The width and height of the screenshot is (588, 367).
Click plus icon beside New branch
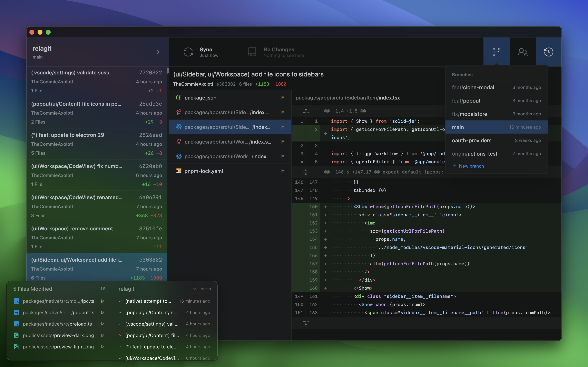click(x=454, y=166)
